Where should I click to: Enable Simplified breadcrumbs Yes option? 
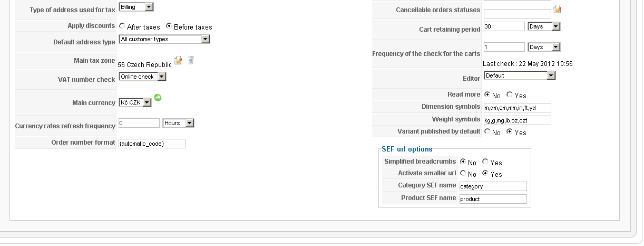tap(485, 162)
